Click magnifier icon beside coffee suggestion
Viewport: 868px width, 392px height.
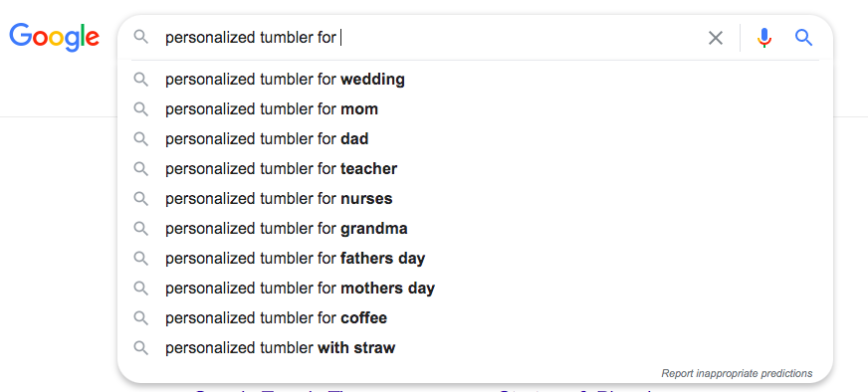point(141,318)
